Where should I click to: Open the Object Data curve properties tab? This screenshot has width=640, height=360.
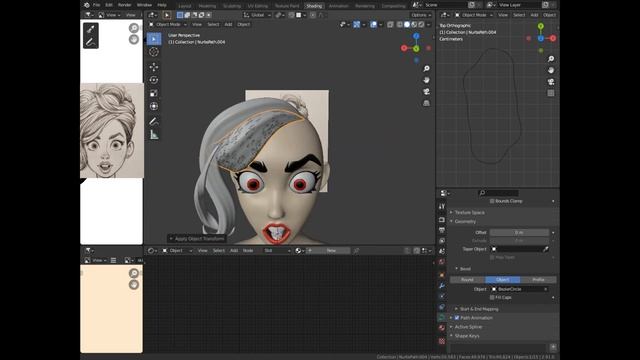tap(442, 317)
